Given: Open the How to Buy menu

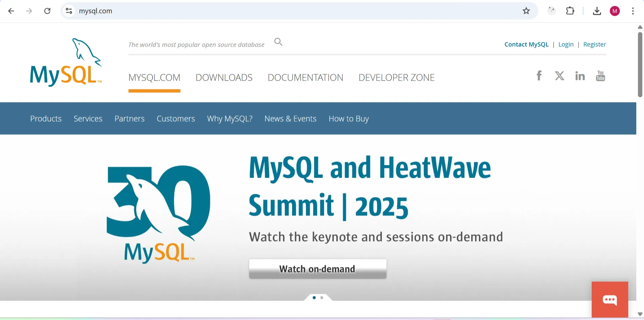Looking at the screenshot, I should pyautogui.click(x=348, y=119).
